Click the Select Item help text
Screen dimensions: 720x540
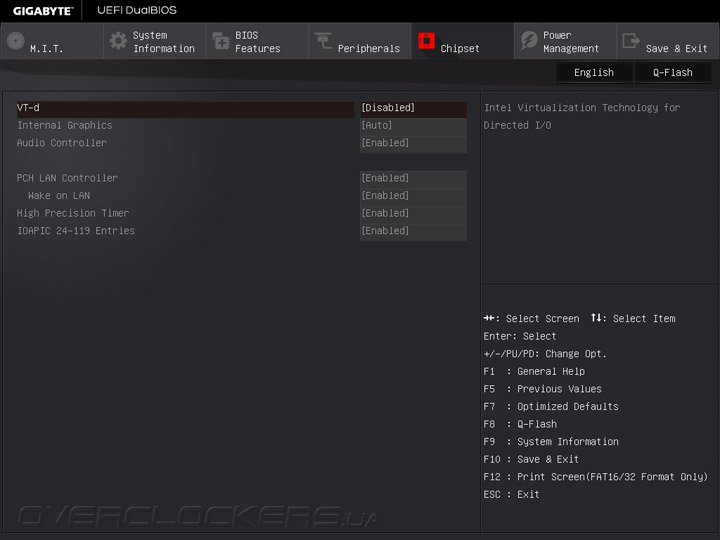633,318
